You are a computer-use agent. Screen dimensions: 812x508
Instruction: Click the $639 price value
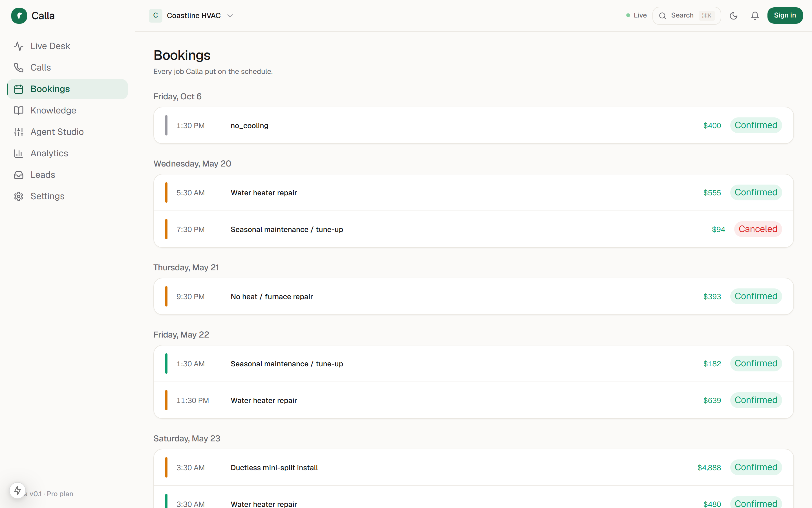(x=712, y=400)
